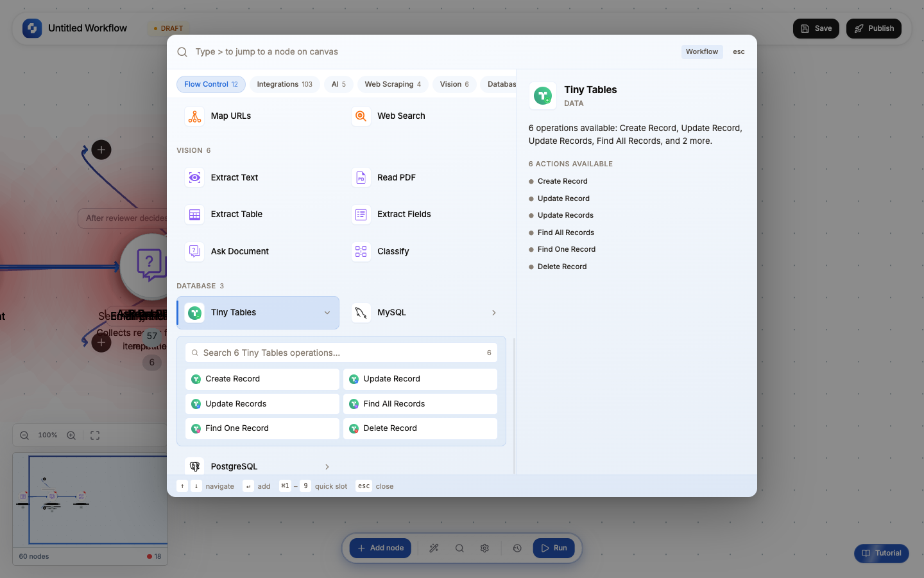Zoom out the canvas with minus magnifier
Screen dimensions: 924x578
coord(24,435)
